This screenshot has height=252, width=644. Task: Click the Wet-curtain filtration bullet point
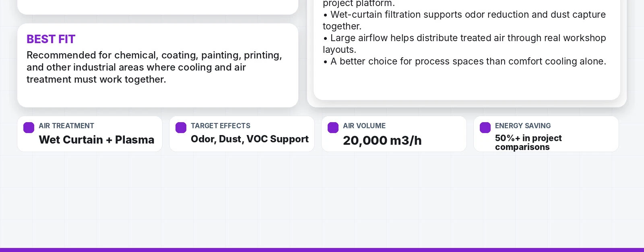point(464,20)
